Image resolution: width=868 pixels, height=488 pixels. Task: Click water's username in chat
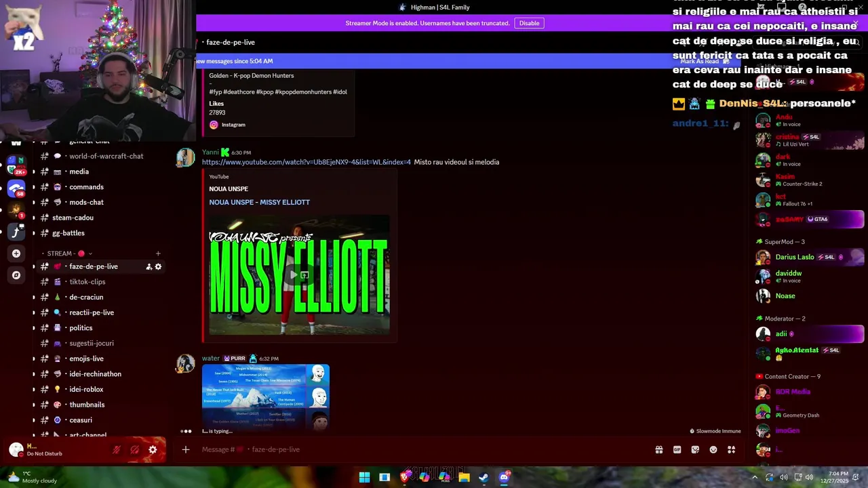tap(211, 359)
